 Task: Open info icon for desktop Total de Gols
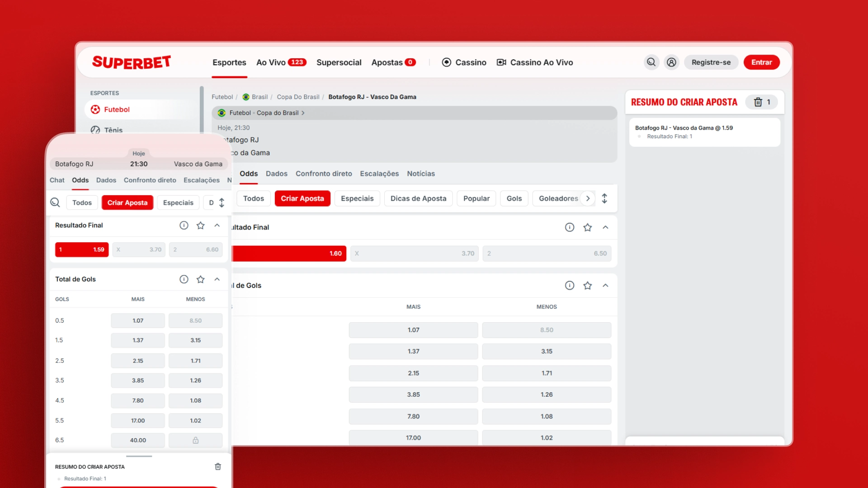click(570, 286)
